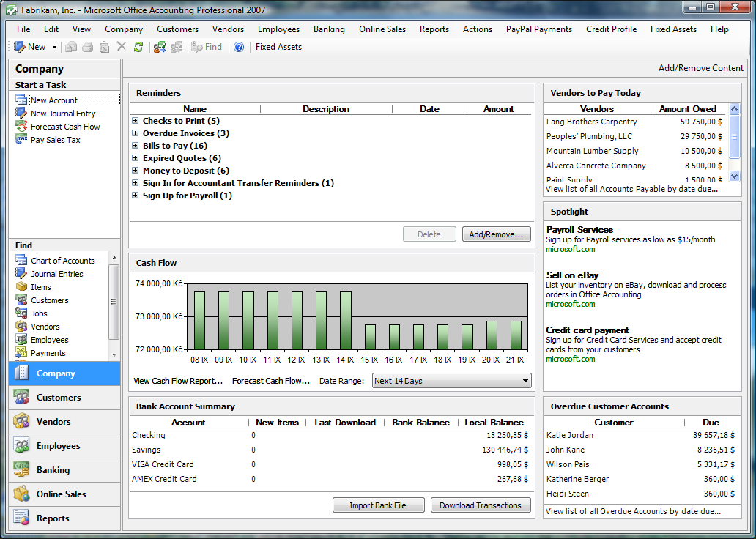Click the Amount Owed column header
This screenshot has width=756, height=539.
688,109
